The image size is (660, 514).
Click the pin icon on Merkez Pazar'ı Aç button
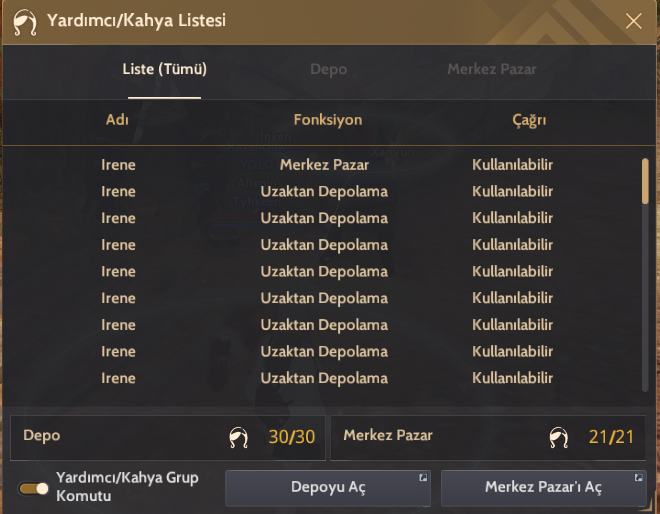coord(639,477)
